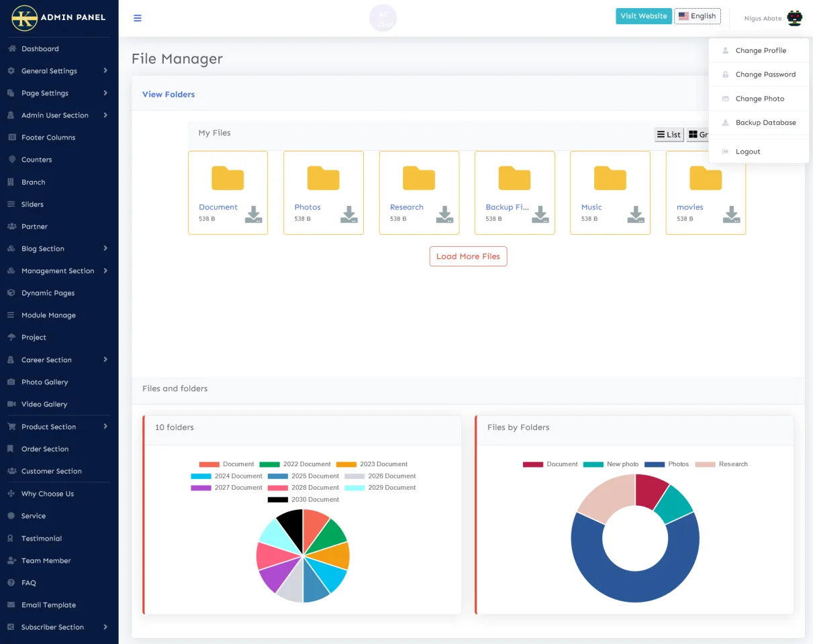
Task: Click the download icon for Backup Fi... folder
Action: coord(540,214)
